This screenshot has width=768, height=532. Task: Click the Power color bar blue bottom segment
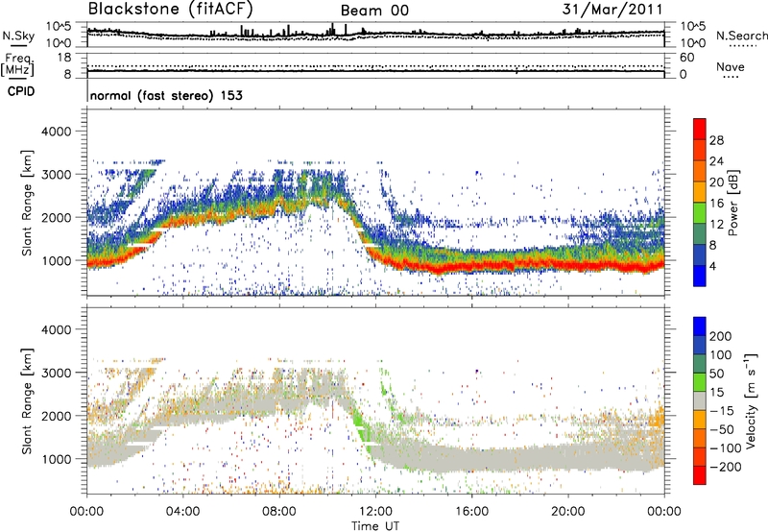[700, 276]
